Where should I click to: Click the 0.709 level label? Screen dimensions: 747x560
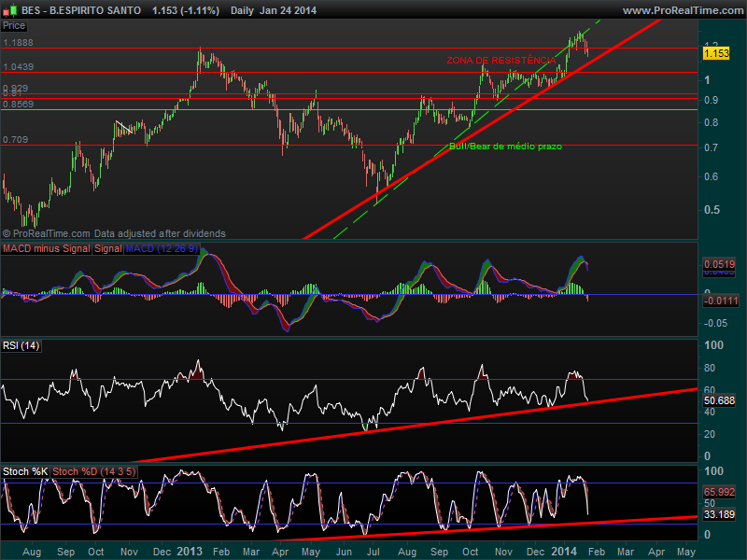(15, 139)
